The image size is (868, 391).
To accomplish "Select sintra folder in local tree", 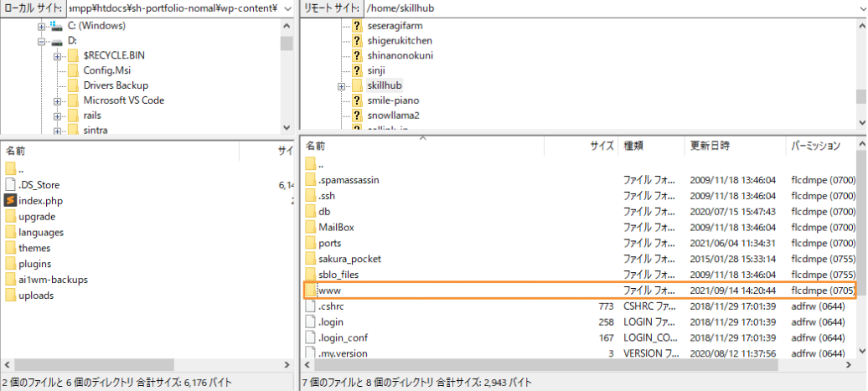I will coord(96,131).
